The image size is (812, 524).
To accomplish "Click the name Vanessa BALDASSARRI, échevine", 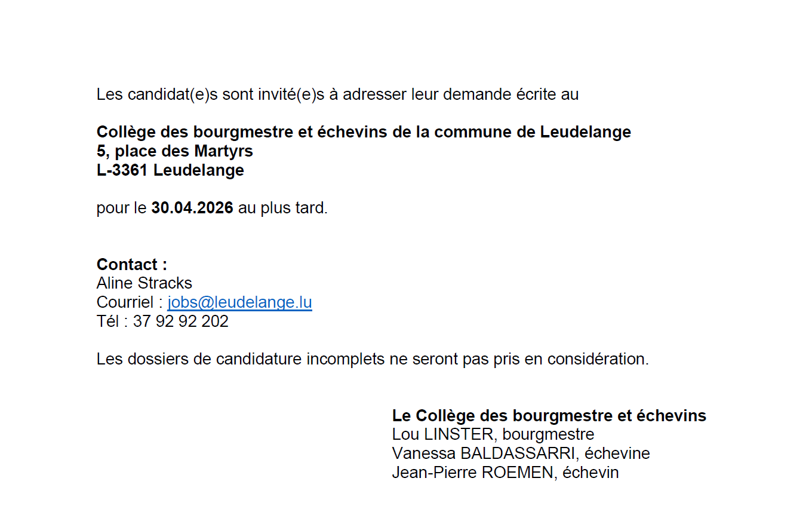I will click(x=521, y=453).
